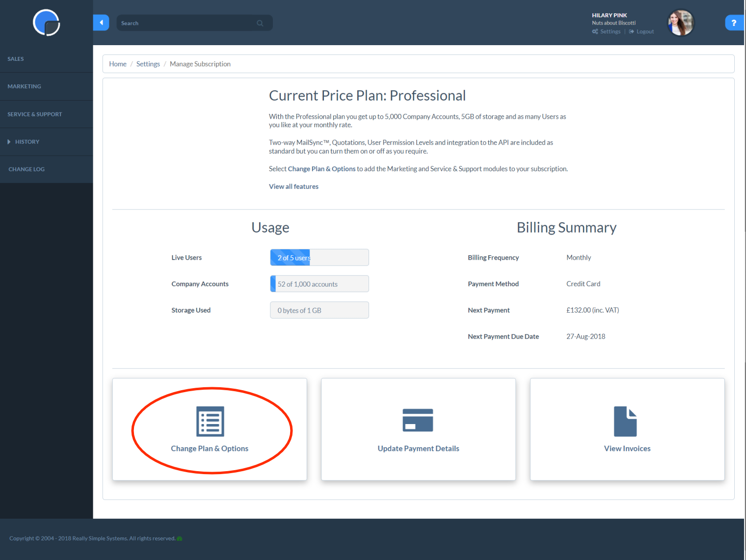
Task: Click the Change Plan & Options list icon
Action: 210,421
